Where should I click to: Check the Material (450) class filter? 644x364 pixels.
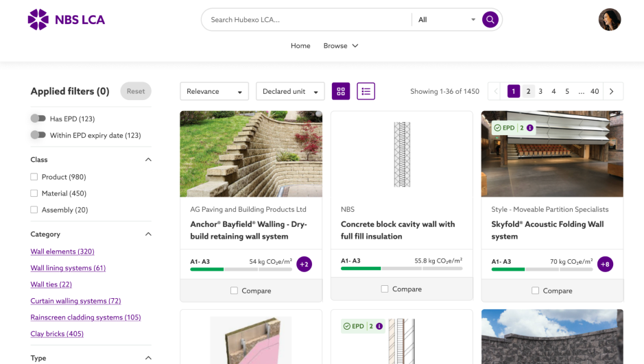[x=34, y=193]
